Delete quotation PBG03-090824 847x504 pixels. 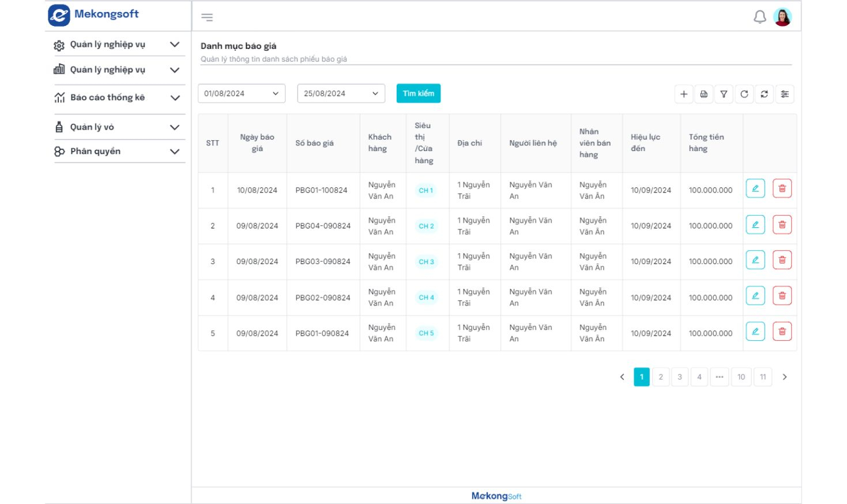pos(782,260)
